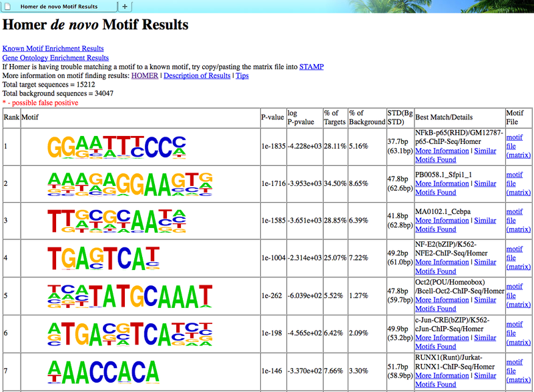Click rank 1 GGAATTTCCC motif logo
This screenshot has width=534, height=392.
pos(117,147)
